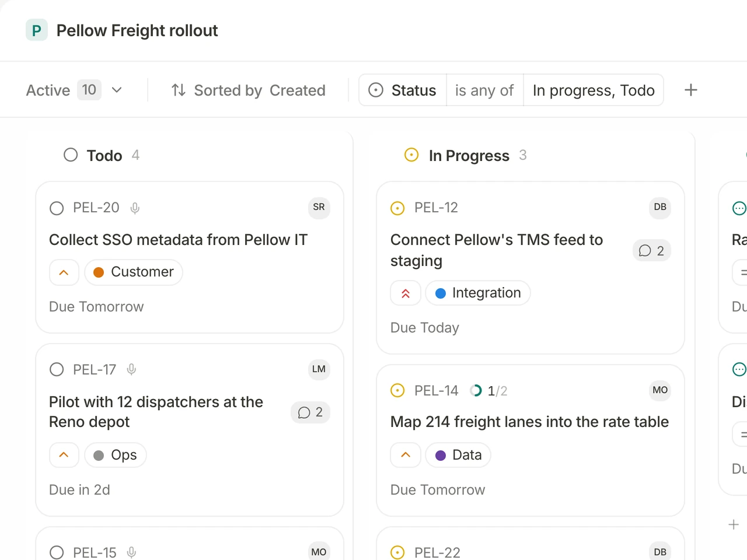This screenshot has width=747, height=560.
Task: Toggle the in-progress status circle on PEL-14
Action: click(x=397, y=391)
